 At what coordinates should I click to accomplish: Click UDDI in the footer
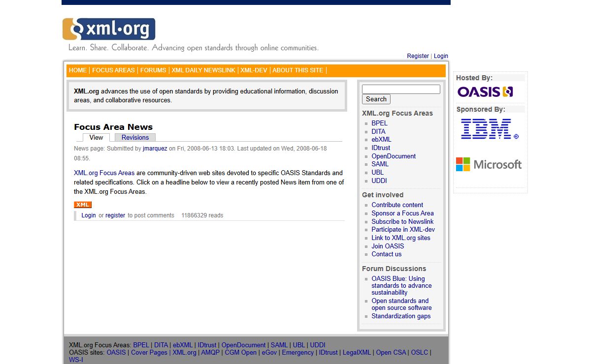coord(318,345)
